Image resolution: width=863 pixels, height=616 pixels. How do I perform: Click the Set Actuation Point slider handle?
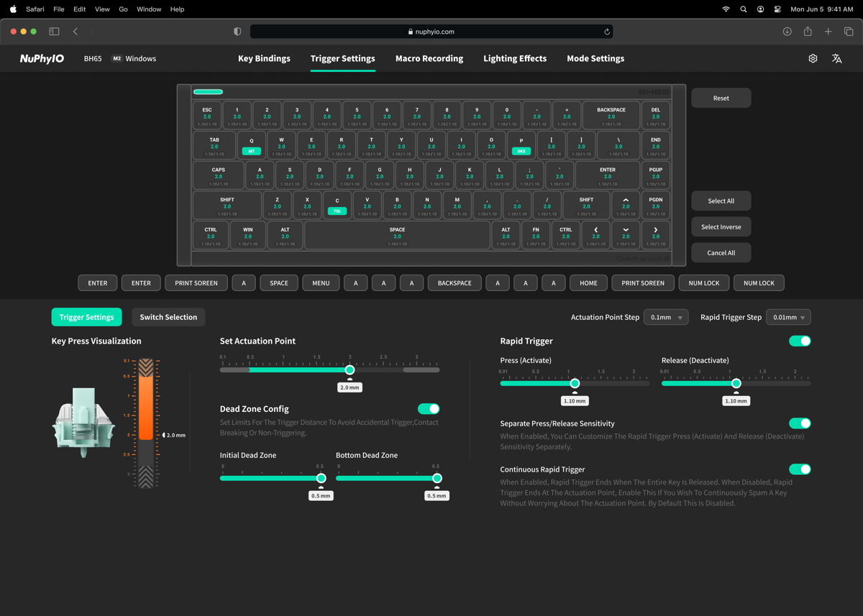click(350, 369)
